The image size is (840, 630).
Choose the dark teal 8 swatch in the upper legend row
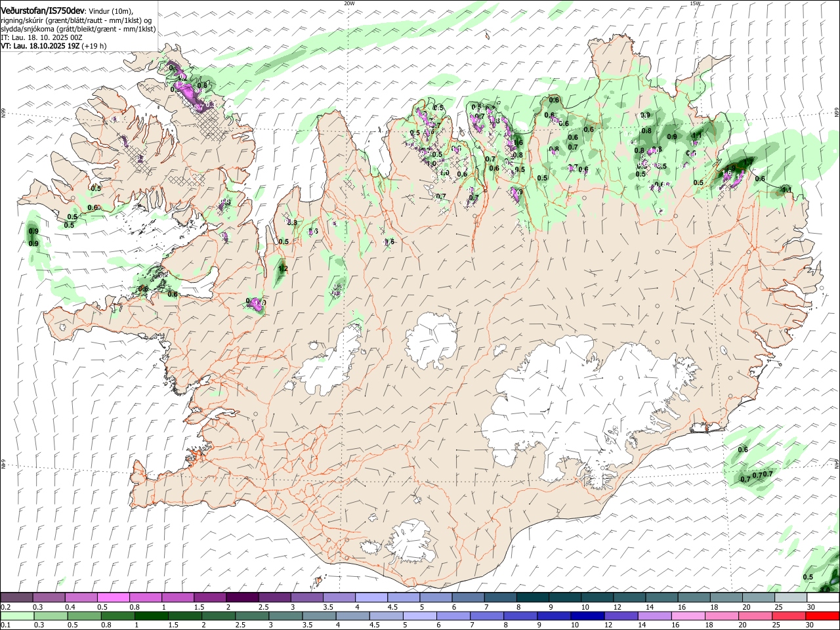532,598
